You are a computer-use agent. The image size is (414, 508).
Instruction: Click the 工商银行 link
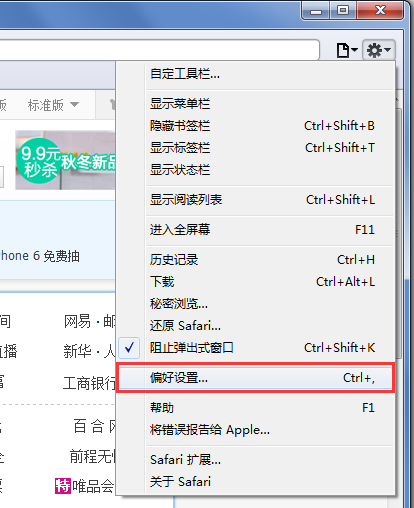click(x=89, y=383)
